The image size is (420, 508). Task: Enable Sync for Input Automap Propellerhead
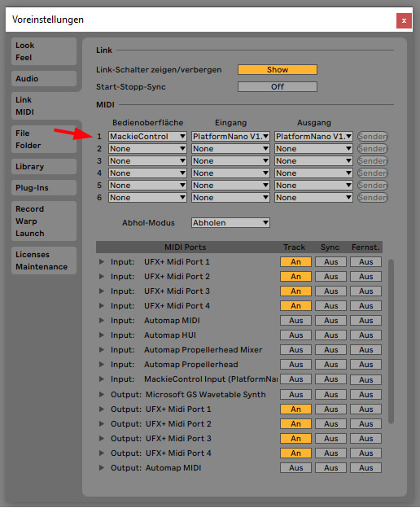[x=330, y=364]
